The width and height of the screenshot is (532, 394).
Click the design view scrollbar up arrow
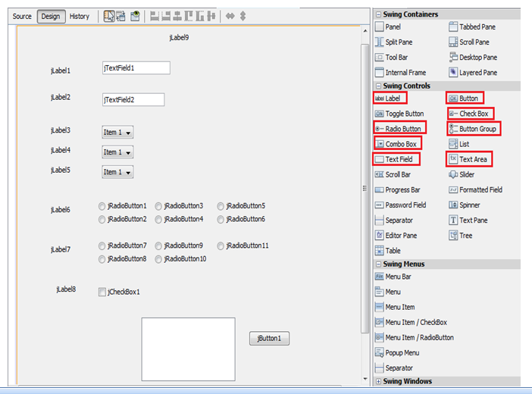point(365,31)
